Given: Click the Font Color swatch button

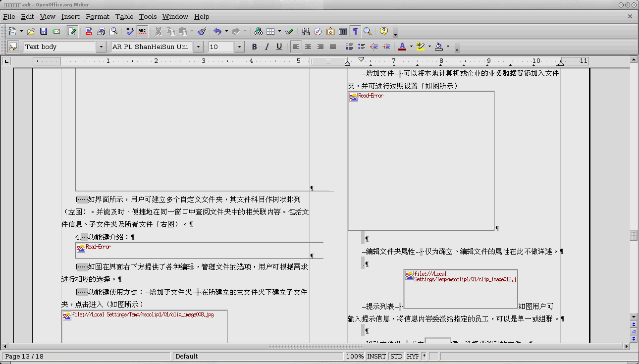Looking at the screenshot, I should (402, 47).
